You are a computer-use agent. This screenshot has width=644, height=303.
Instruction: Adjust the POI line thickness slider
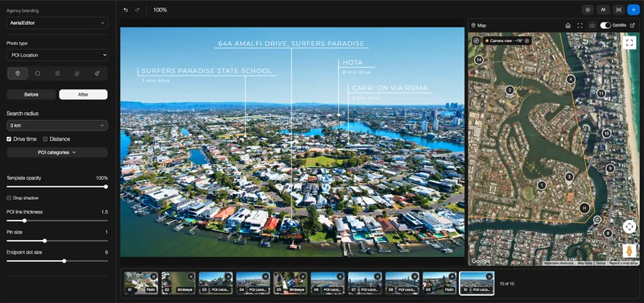[57, 221]
